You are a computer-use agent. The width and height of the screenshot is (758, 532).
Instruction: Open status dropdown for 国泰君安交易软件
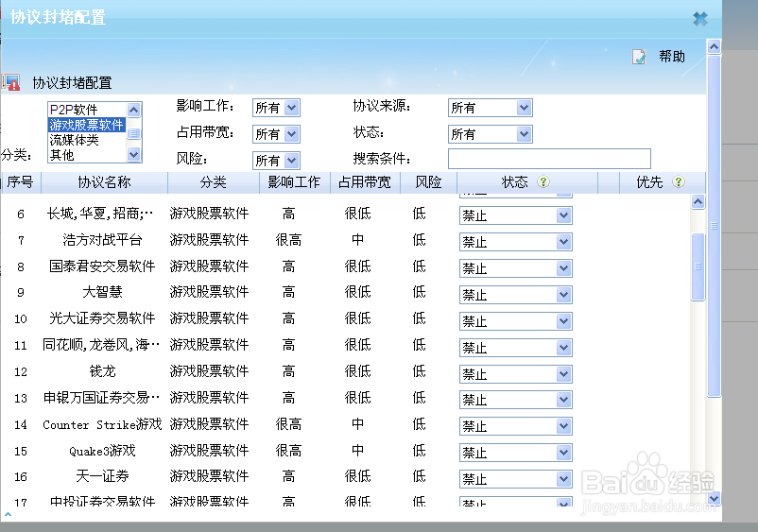(515, 268)
